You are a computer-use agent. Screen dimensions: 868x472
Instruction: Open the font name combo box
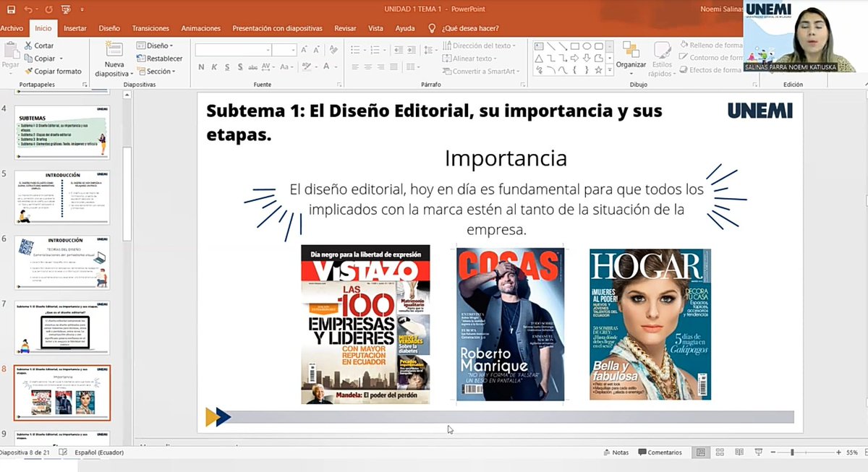(x=233, y=50)
